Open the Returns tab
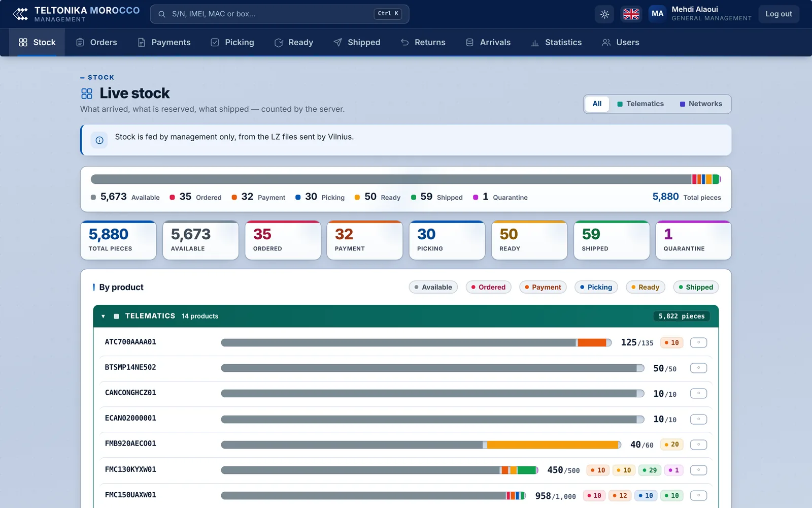This screenshot has width=812, height=508. tap(423, 43)
